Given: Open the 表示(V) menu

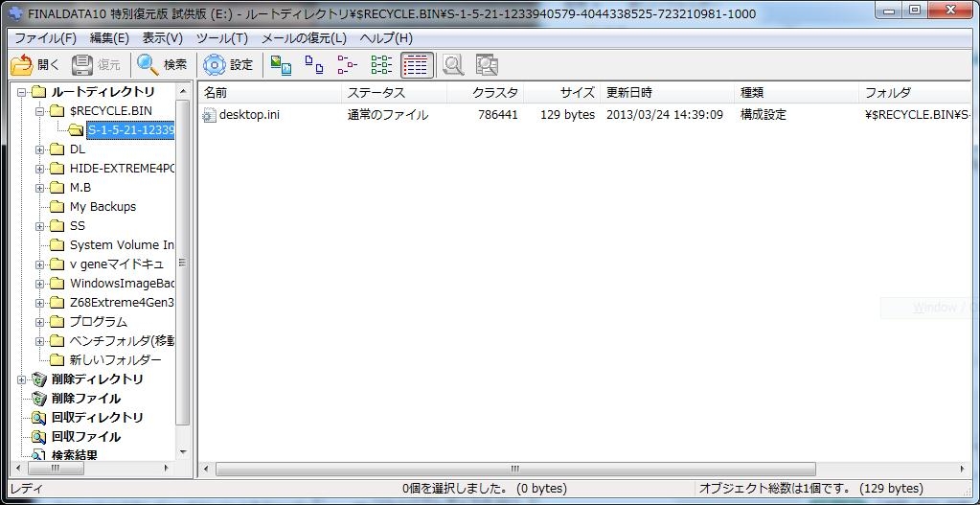Looking at the screenshot, I should coord(163,38).
